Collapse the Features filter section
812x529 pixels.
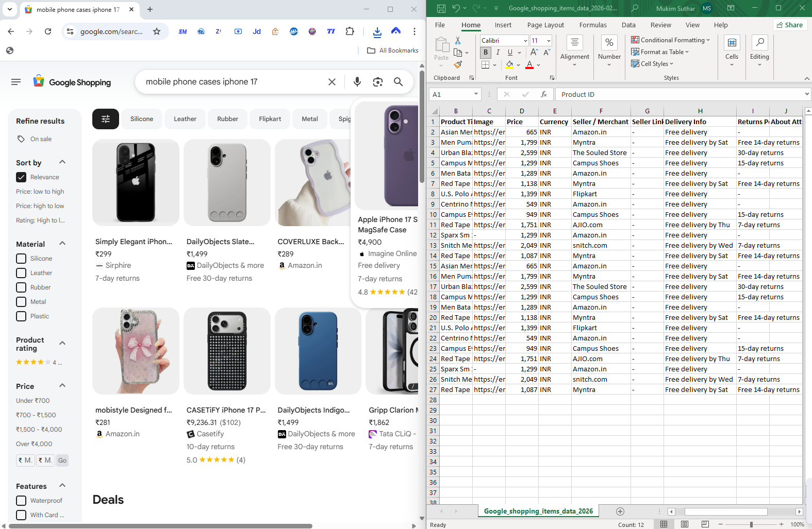62,486
